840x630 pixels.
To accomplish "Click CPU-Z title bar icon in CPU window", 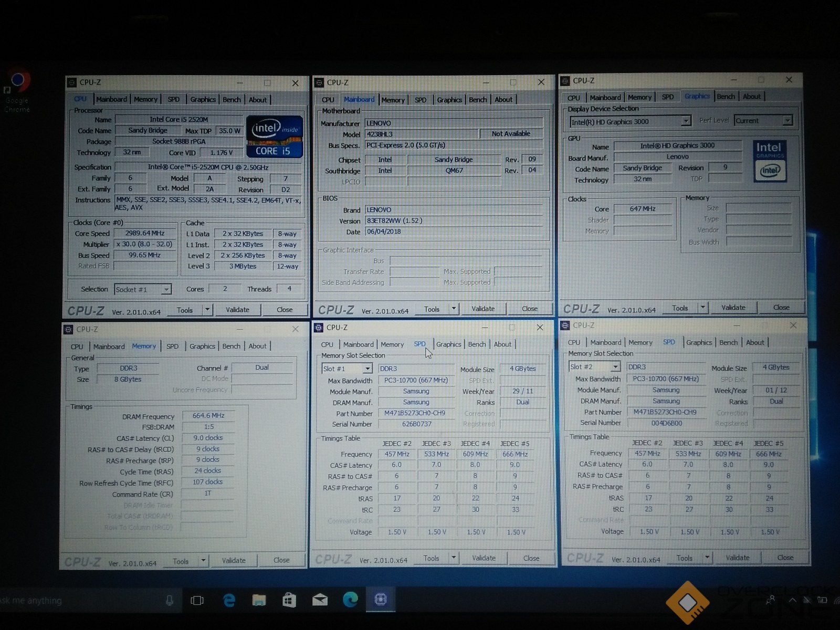I will coord(72,82).
